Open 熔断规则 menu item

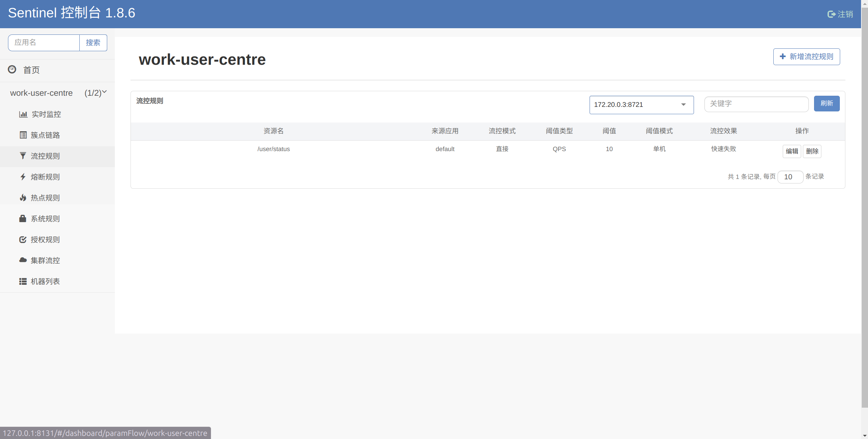click(x=45, y=177)
